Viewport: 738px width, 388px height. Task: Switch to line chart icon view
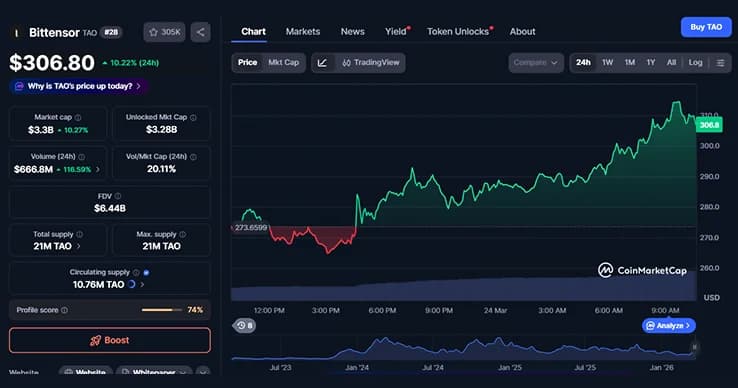[322, 63]
